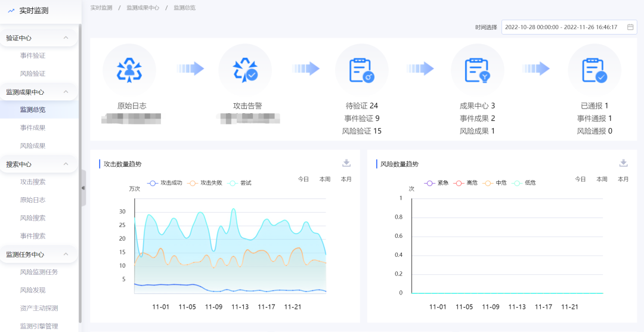Screen dimensions: 644x332
Task: Open calendar icon in time range picker
Action: pyautogui.click(x=630, y=27)
